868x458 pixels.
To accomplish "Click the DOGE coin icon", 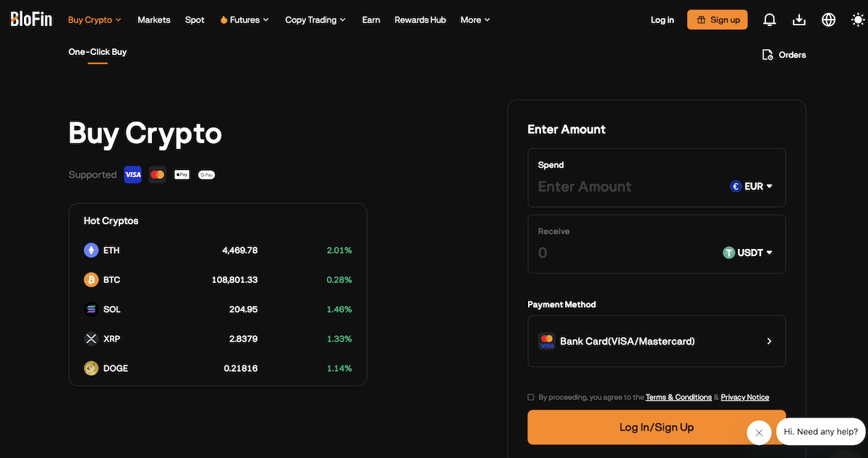I will click(91, 368).
